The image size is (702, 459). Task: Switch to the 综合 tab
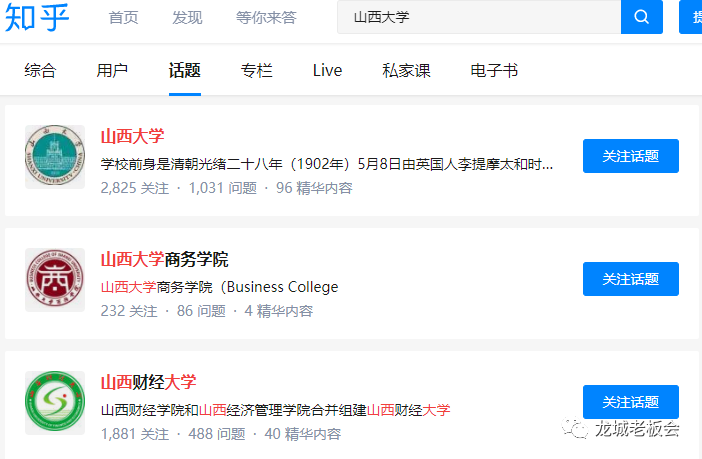[40, 70]
